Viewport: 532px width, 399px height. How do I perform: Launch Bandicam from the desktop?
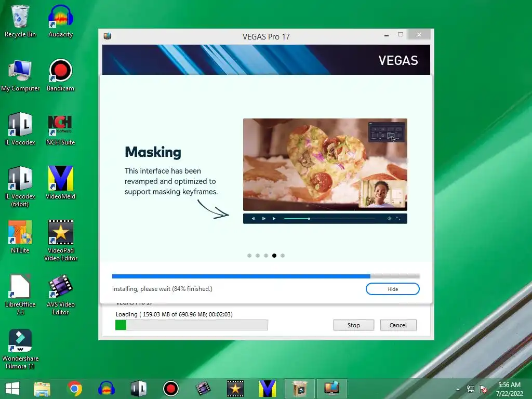pos(60,75)
